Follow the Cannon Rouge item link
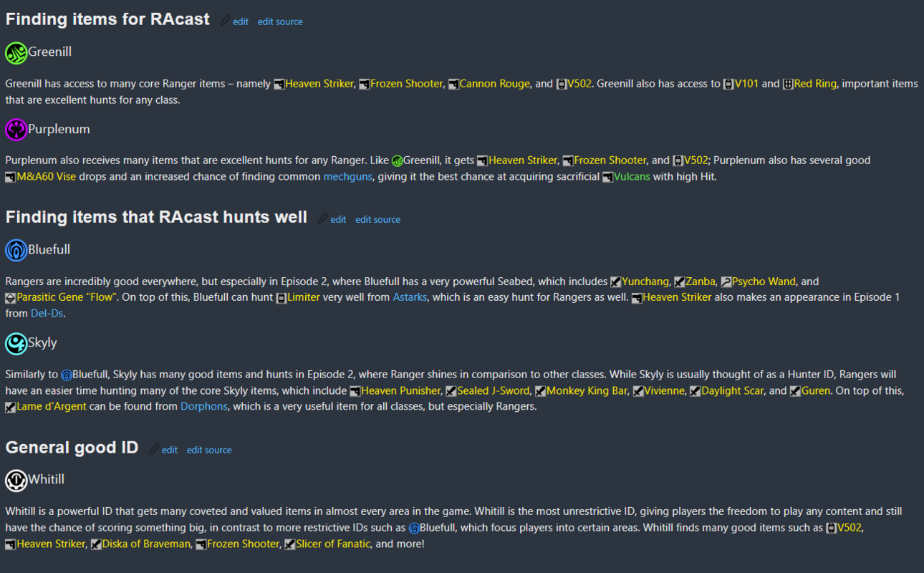 (x=494, y=84)
